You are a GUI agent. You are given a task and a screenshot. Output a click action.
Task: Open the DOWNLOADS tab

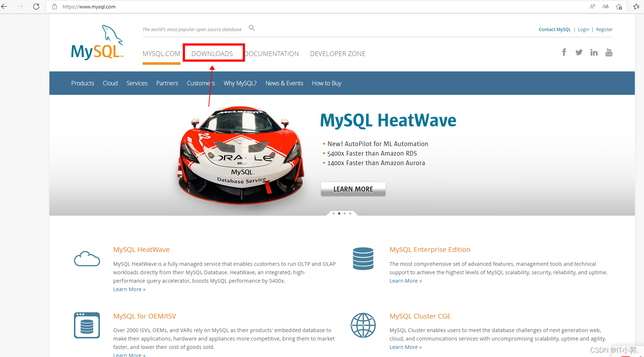tap(212, 54)
